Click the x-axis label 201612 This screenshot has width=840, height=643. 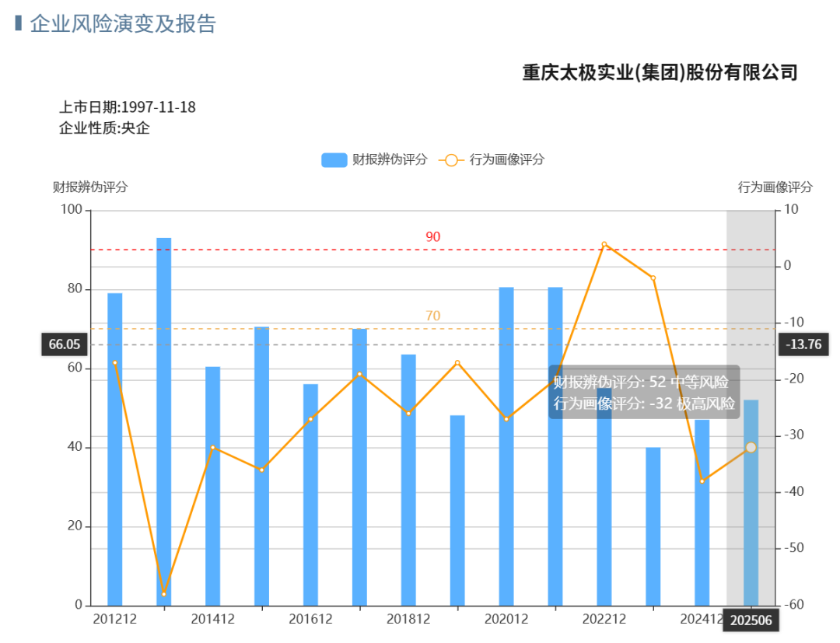pyautogui.click(x=310, y=620)
